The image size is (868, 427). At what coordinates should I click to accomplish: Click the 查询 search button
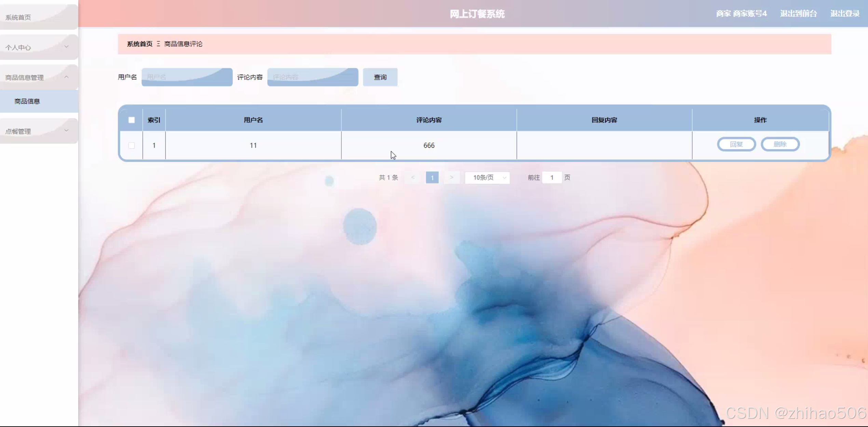click(380, 77)
